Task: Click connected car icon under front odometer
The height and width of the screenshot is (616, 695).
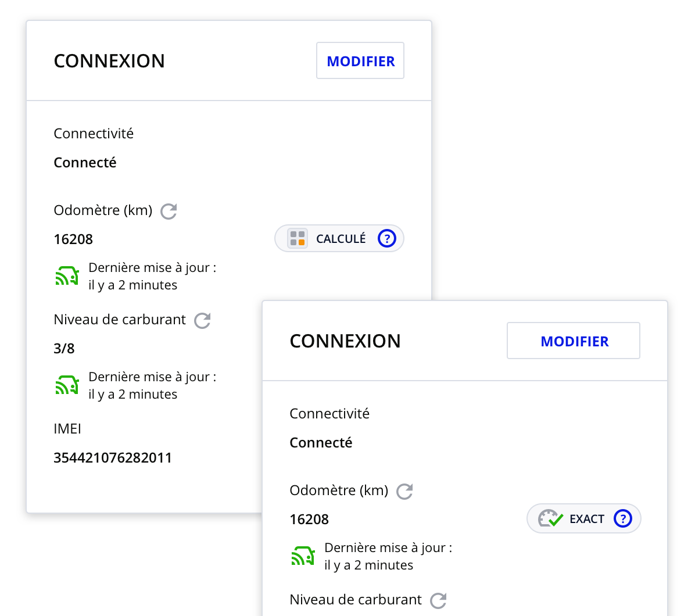Action: point(303,556)
